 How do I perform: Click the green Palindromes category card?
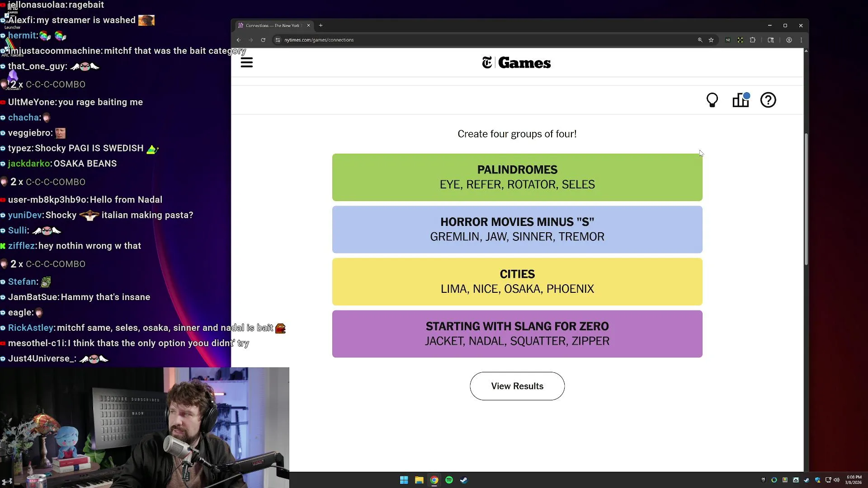tap(517, 177)
